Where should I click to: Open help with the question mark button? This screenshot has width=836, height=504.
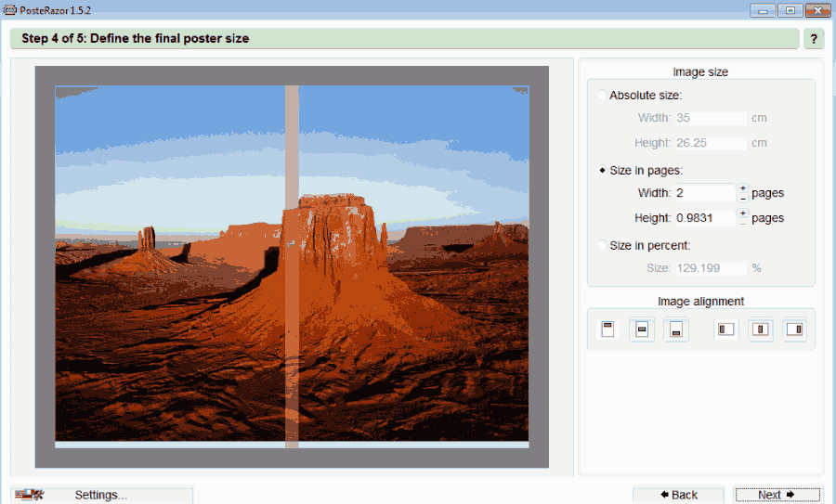pos(814,39)
